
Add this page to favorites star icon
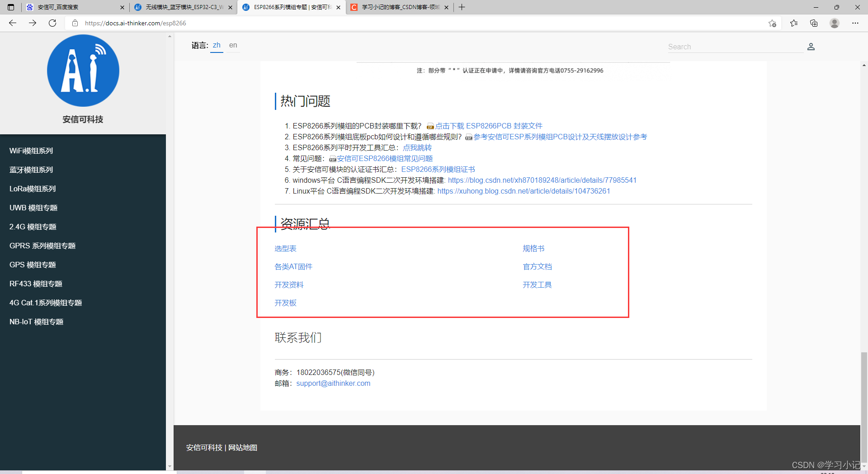pos(772,23)
